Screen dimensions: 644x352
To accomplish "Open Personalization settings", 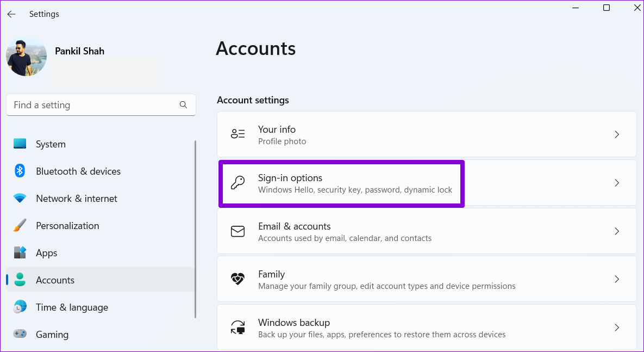I will [67, 225].
